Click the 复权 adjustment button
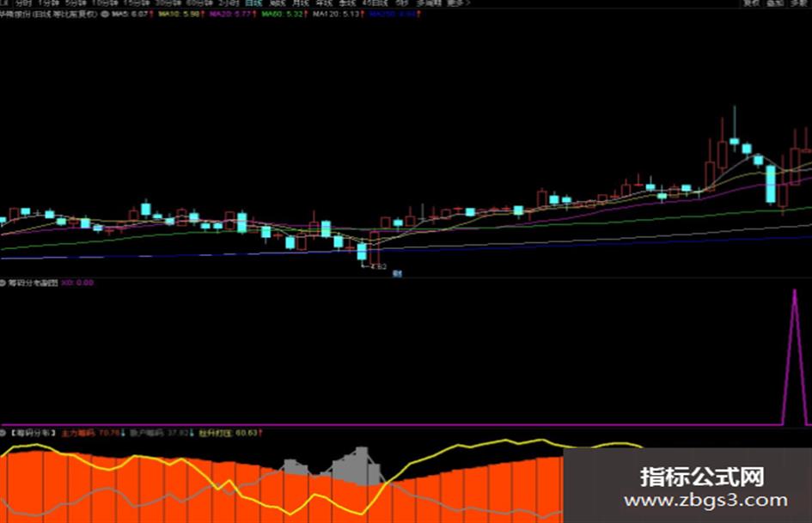The height and width of the screenshot is (523, 812). [751, 3]
